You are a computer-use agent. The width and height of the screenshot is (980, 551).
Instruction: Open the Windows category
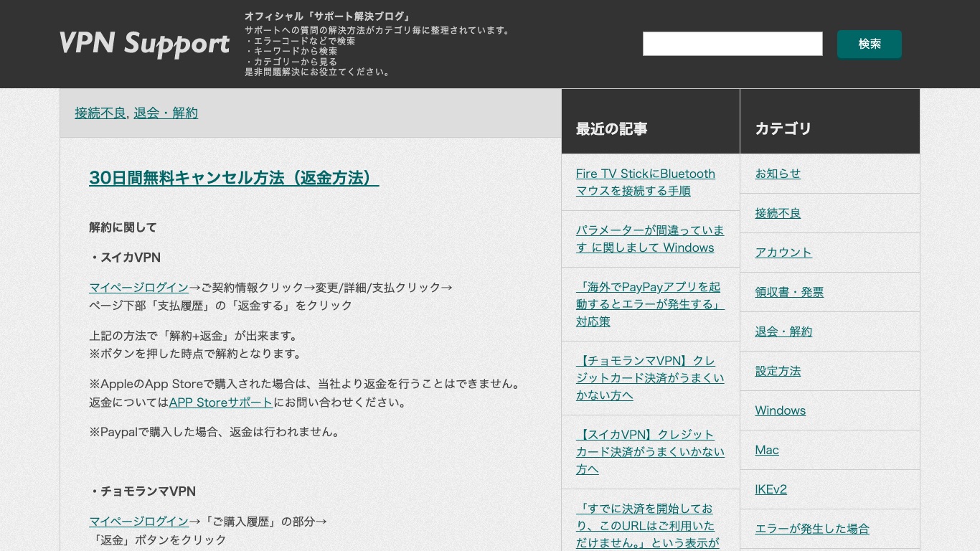pos(780,410)
